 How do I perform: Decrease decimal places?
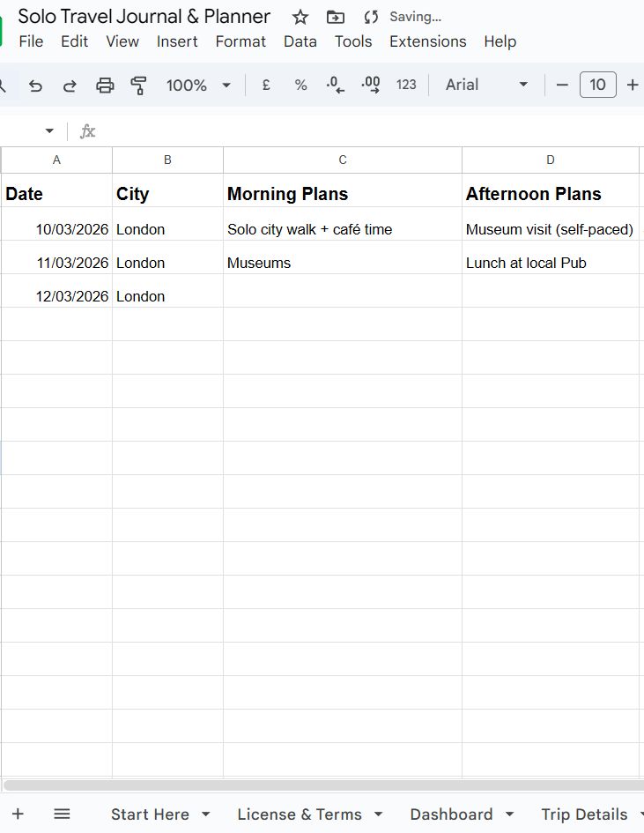[336, 86]
